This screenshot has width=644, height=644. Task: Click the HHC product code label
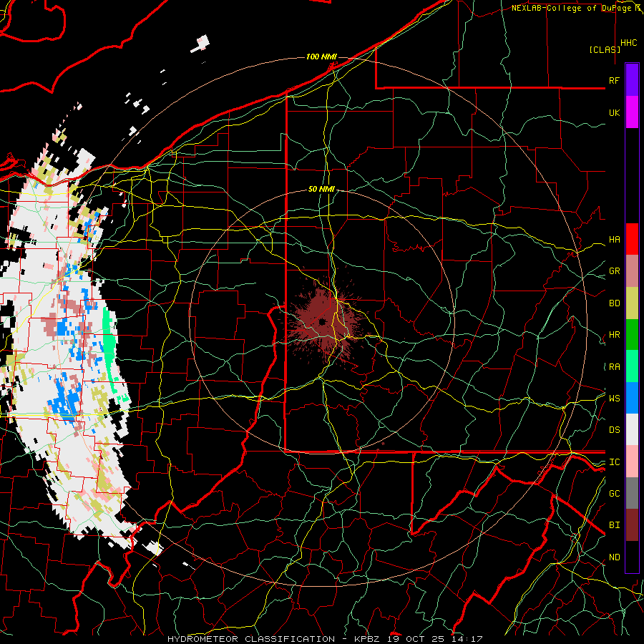(x=628, y=43)
